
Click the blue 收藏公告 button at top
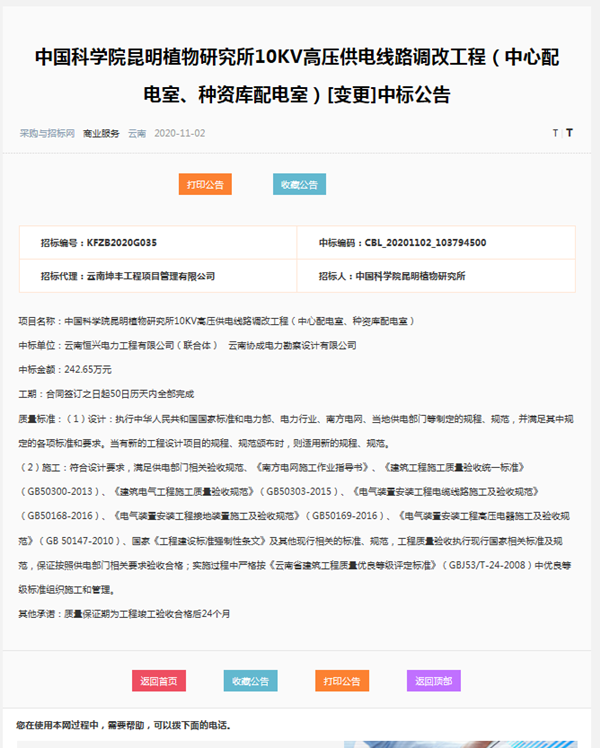coord(300,184)
